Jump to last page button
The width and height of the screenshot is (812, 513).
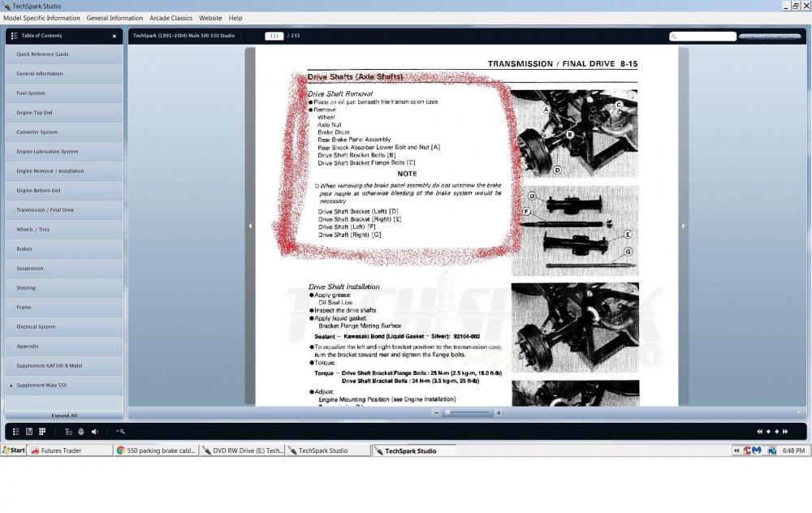[785, 432]
